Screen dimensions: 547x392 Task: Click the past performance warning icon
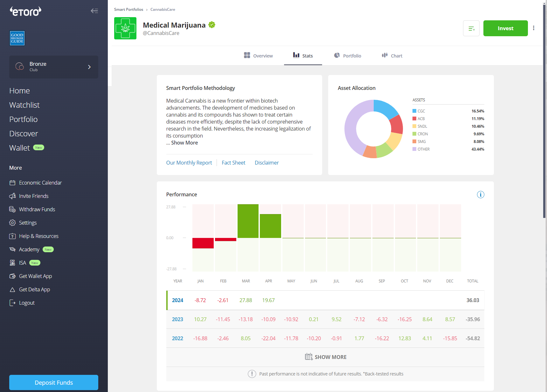[252, 374]
